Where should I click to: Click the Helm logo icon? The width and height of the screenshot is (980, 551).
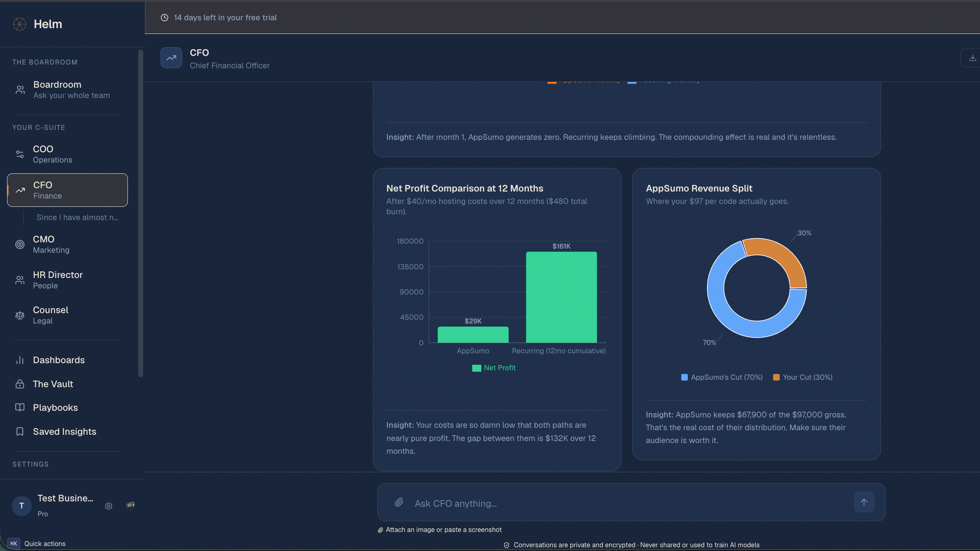[x=19, y=24]
